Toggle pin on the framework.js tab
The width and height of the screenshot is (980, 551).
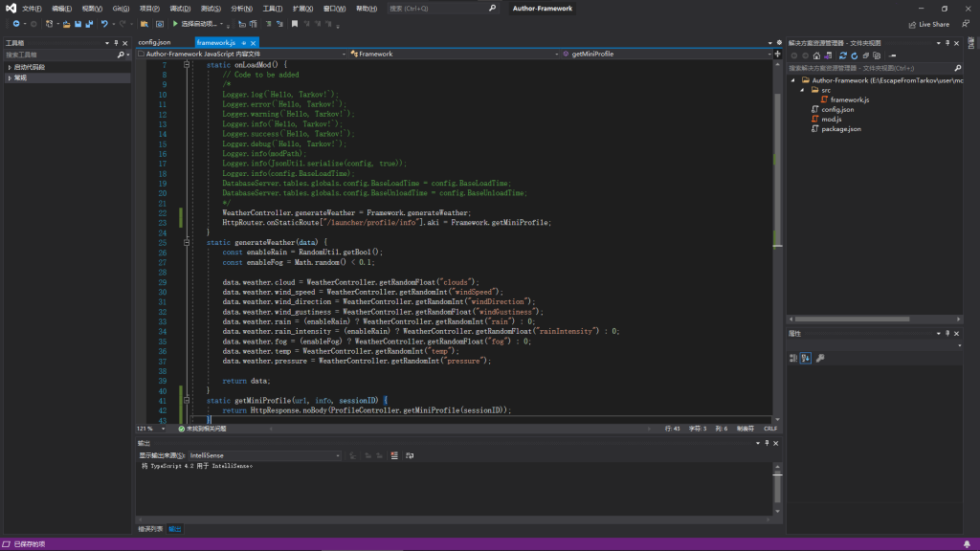244,43
